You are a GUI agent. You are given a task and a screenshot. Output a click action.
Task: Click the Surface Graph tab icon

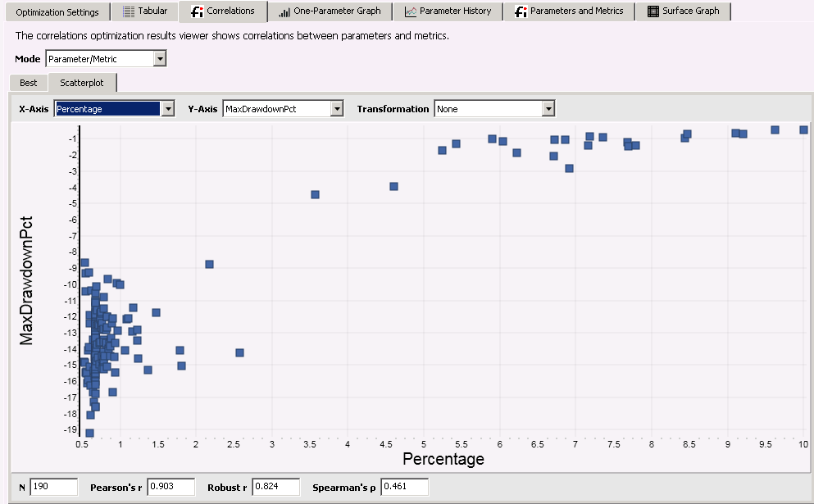click(x=653, y=11)
